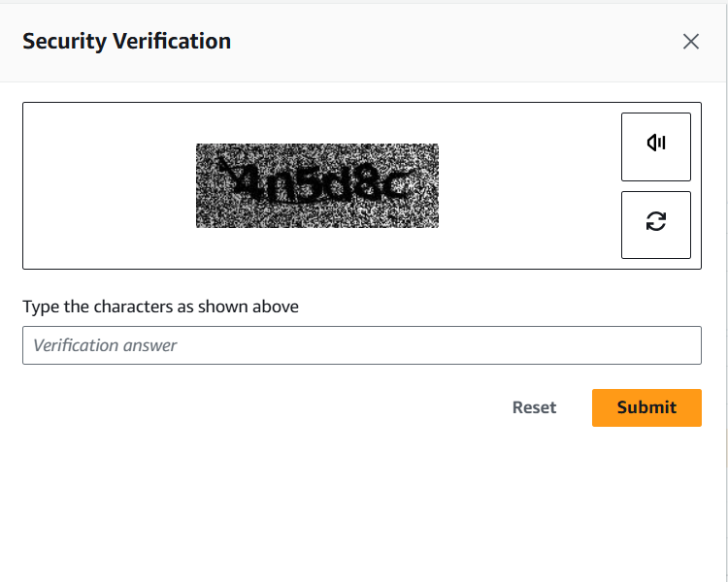Click the speaker button beside the captcha
728x582 pixels.
656,146
